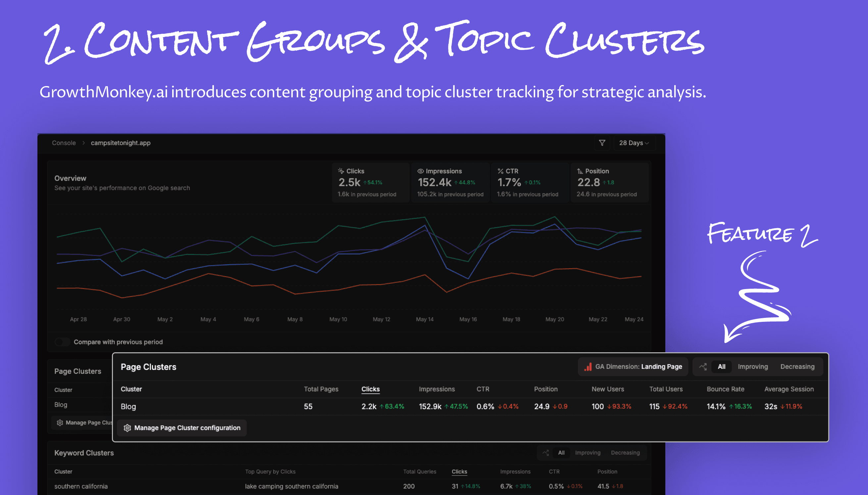Viewport: 868px width, 495px height.
Task: Click the Clicks cursor icon in Overview
Action: 341,171
